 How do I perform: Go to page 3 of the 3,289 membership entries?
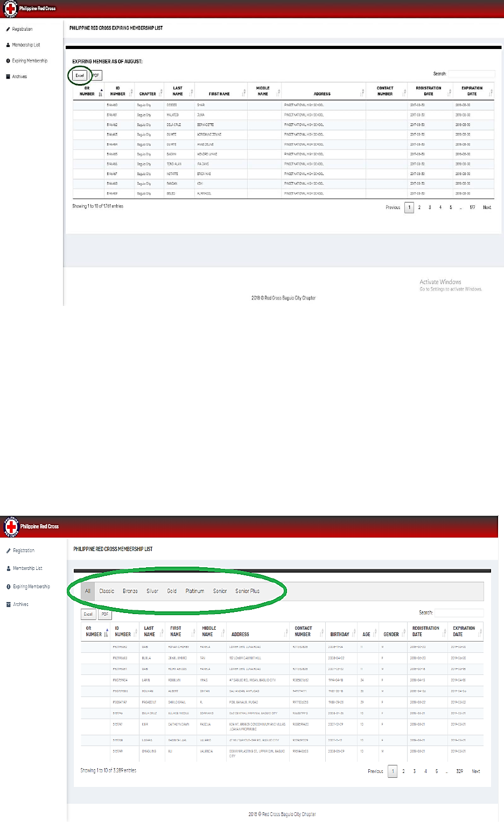click(x=414, y=771)
